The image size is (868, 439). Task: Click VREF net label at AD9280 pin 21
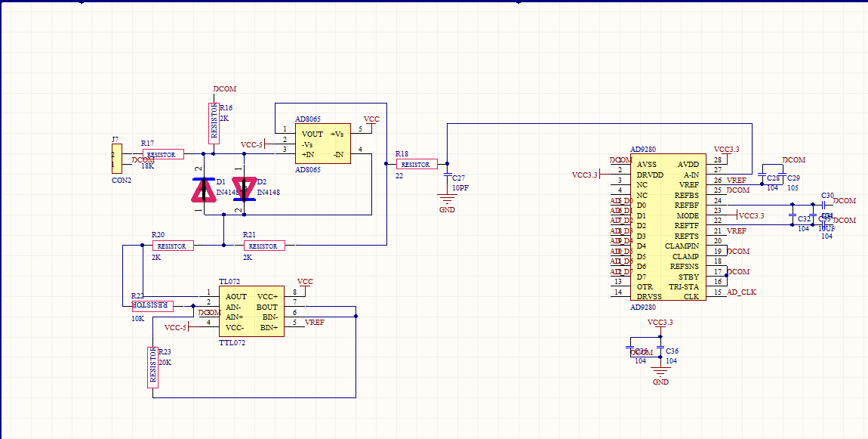coord(736,231)
